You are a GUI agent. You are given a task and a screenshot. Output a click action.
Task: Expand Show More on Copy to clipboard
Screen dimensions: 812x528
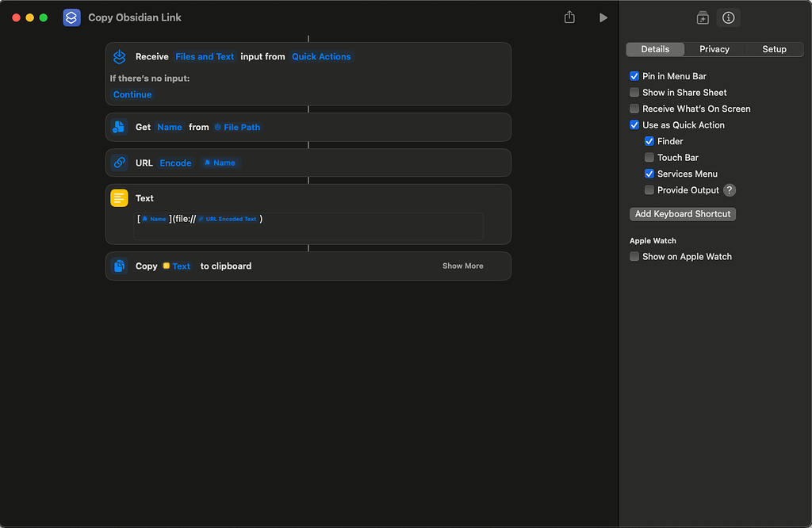coord(462,266)
